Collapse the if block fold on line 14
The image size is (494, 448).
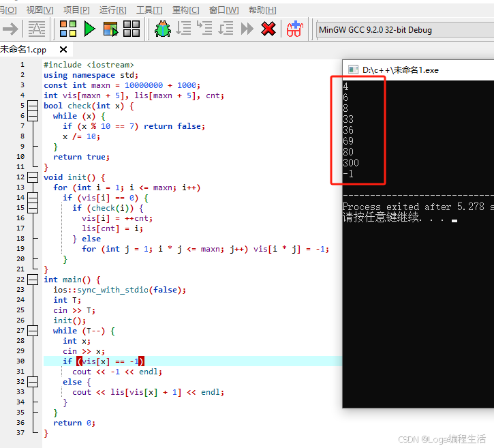point(33,198)
